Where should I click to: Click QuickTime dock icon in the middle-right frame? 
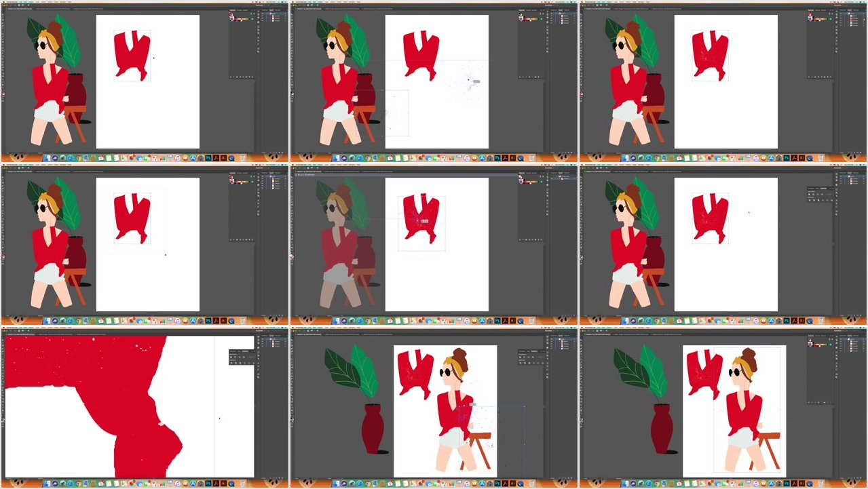coord(810,321)
